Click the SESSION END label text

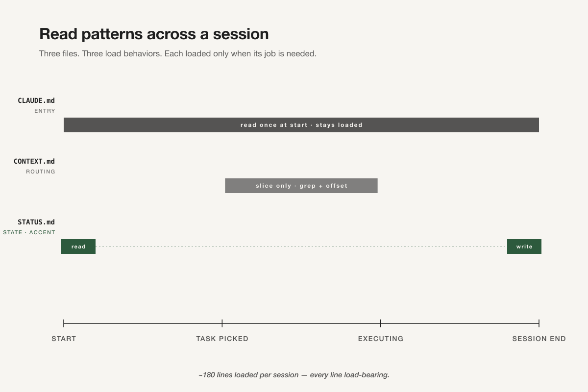click(539, 339)
